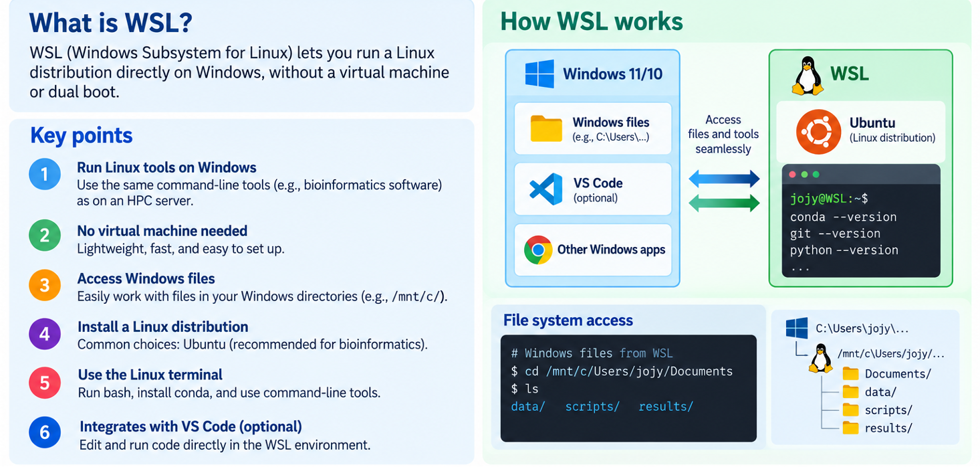Viewport: 980px width, 467px height.
Task: Click the "python --version" terminal line
Action: [x=844, y=250]
